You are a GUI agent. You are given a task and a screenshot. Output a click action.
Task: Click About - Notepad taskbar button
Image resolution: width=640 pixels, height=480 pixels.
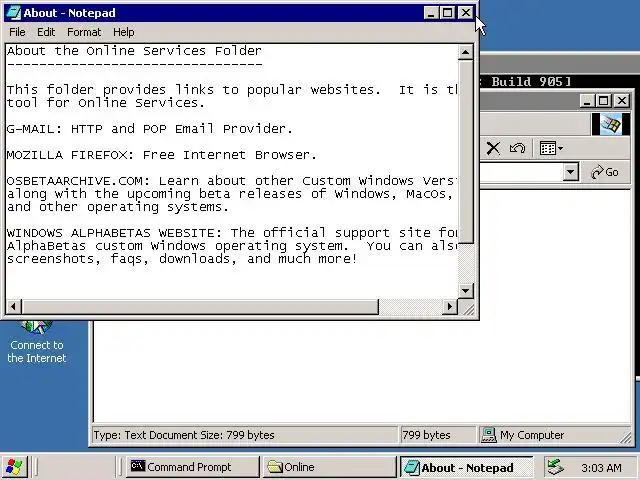(x=466, y=467)
